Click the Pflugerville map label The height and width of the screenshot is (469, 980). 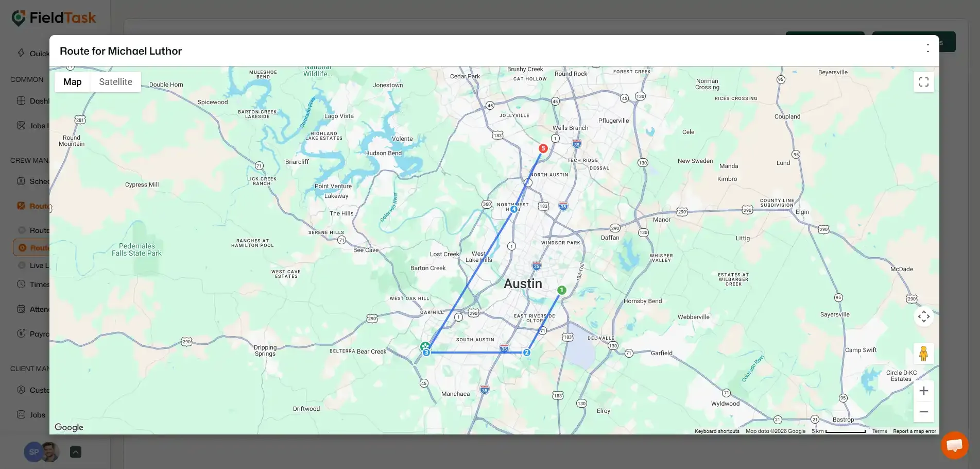click(613, 121)
